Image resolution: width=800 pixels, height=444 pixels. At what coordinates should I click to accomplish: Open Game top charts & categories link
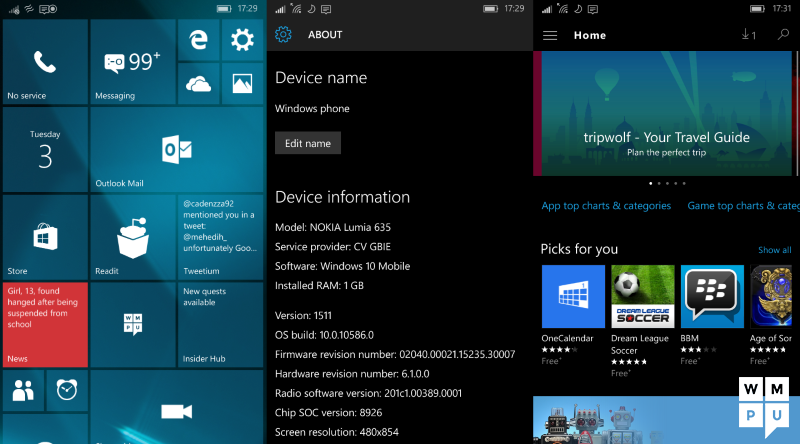tap(743, 206)
